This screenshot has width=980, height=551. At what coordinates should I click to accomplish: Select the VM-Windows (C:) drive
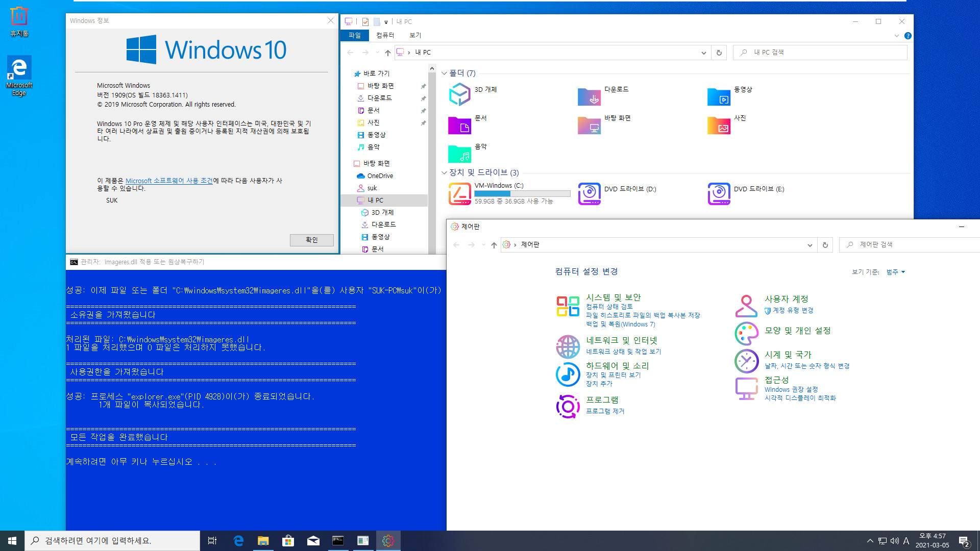[x=509, y=194]
